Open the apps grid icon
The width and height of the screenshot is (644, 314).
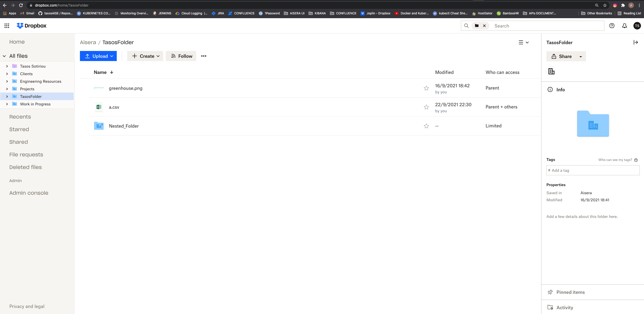7,25
